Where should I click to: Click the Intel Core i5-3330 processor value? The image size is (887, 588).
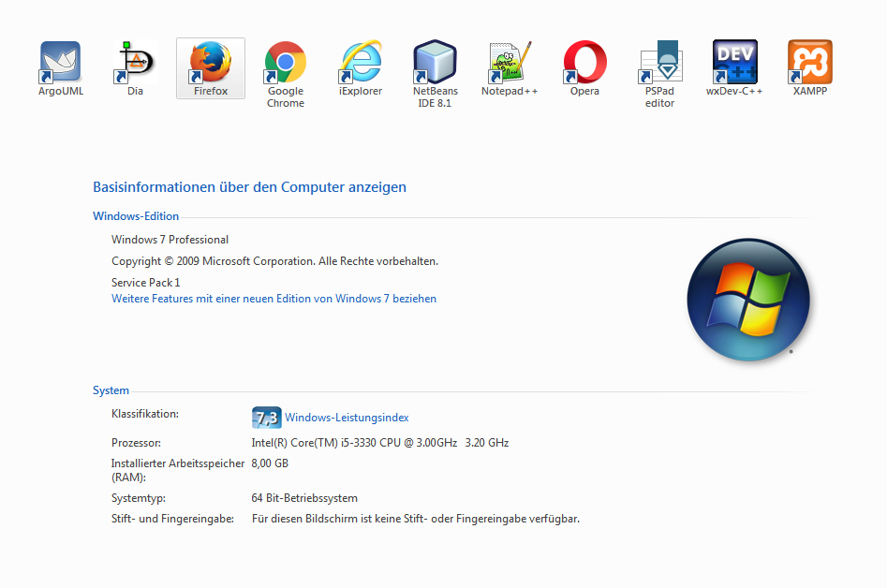point(379,443)
